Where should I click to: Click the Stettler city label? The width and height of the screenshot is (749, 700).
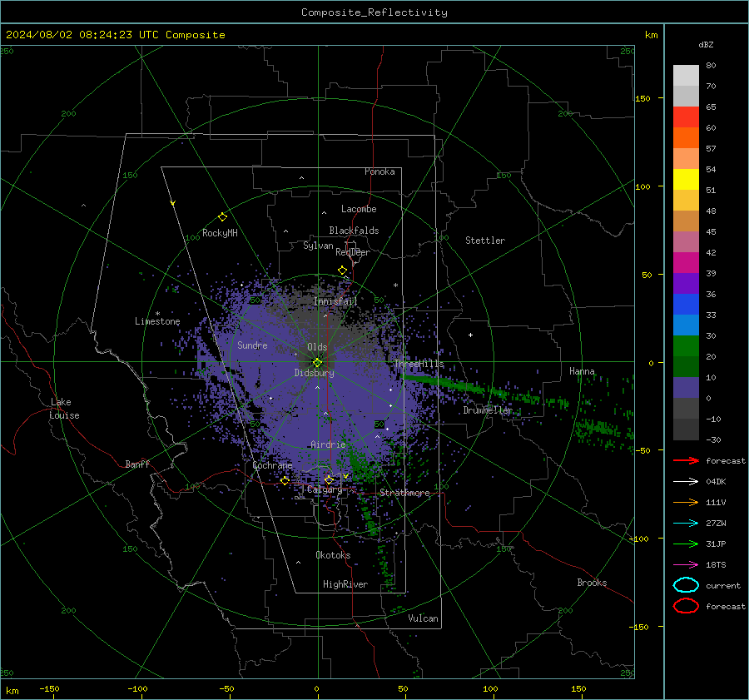click(485, 241)
